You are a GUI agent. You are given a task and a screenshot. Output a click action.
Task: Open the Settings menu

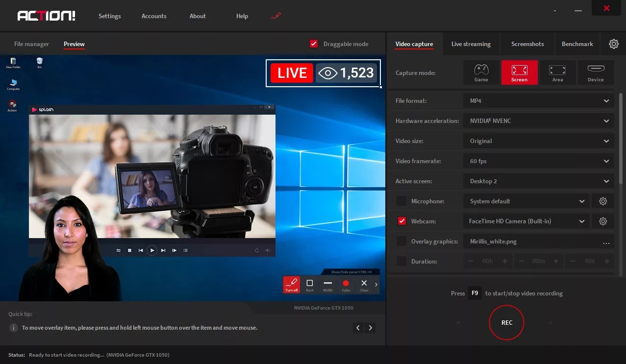(110, 16)
